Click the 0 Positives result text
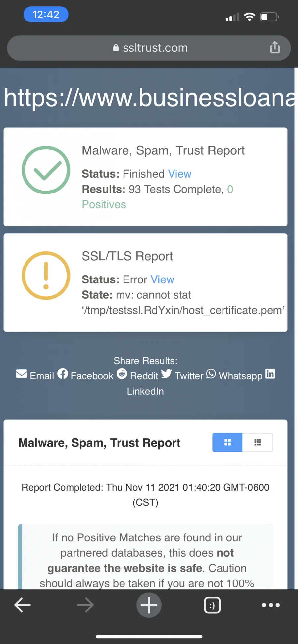Image resolution: width=298 pixels, height=644 pixels. click(x=158, y=197)
